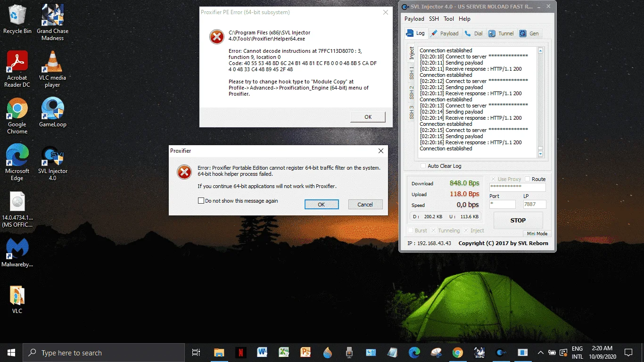This screenshot has width=644, height=362.
Task: Click the Mini Mode button
Action: point(537,234)
